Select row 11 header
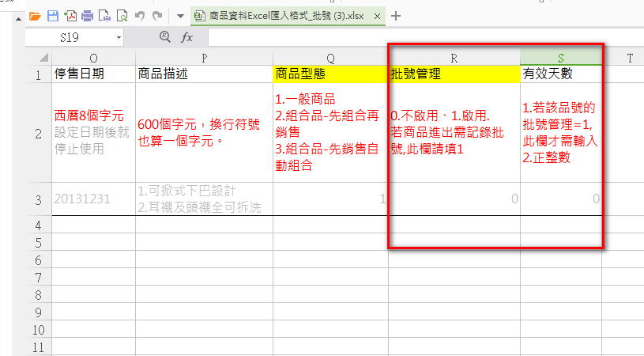This screenshot has height=356, width=644. point(39,347)
